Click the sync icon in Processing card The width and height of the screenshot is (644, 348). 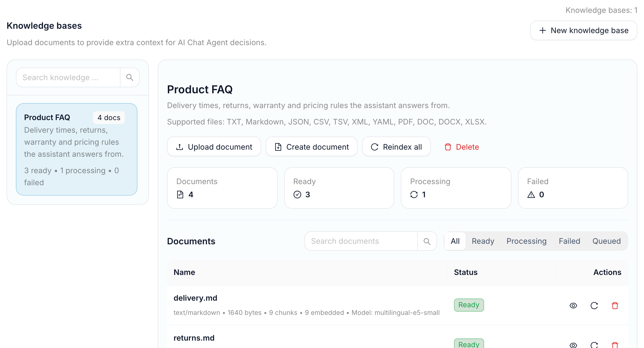(414, 195)
